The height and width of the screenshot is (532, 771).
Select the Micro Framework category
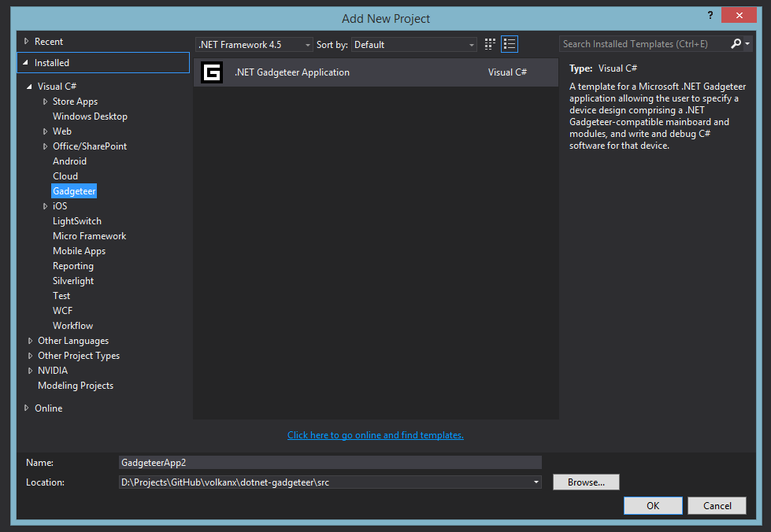(89, 235)
